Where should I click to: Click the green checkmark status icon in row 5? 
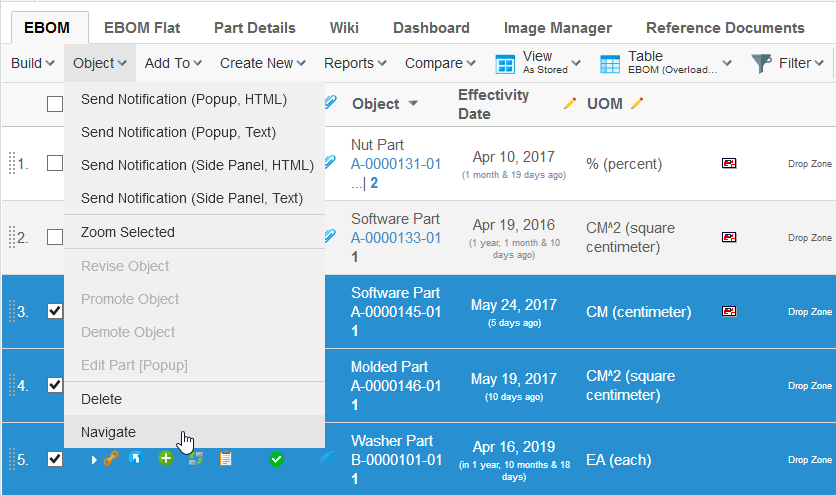[x=276, y=459]
